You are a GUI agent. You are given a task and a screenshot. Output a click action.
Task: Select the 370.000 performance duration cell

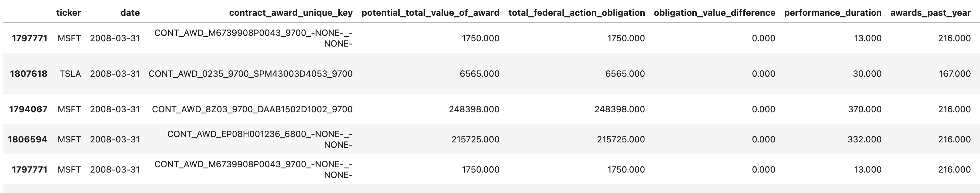[864, 110]
